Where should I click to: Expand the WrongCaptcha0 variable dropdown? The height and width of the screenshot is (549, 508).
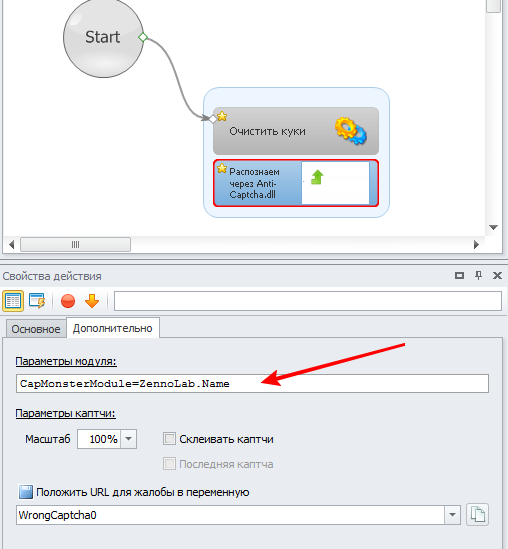452,515
